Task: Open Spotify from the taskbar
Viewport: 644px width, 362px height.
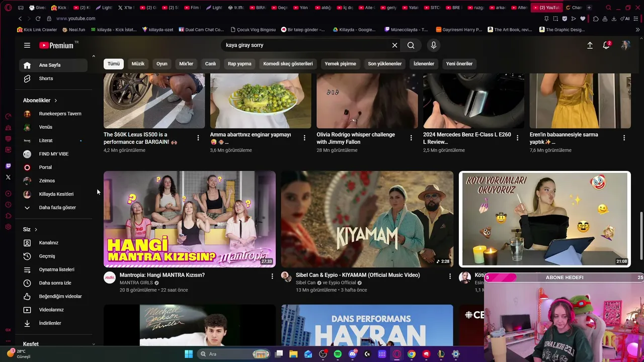Action: tap(338, 354)
